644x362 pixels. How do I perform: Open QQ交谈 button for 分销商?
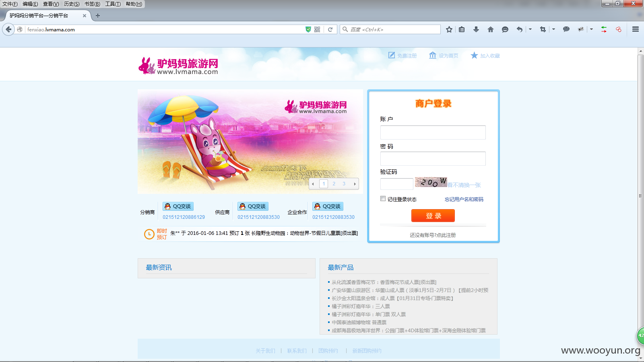tap(178, 206)
